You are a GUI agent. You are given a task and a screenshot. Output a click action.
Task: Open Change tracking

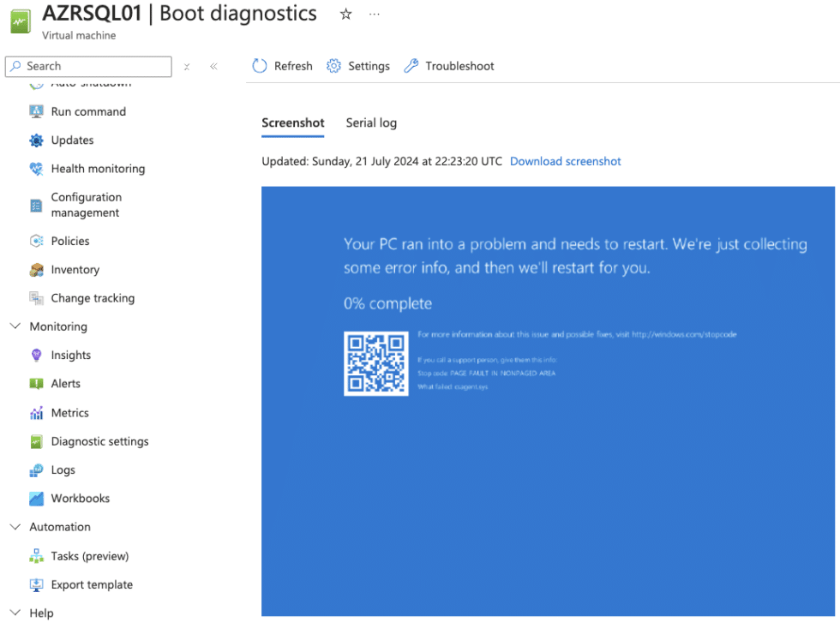tap(93, 298)
